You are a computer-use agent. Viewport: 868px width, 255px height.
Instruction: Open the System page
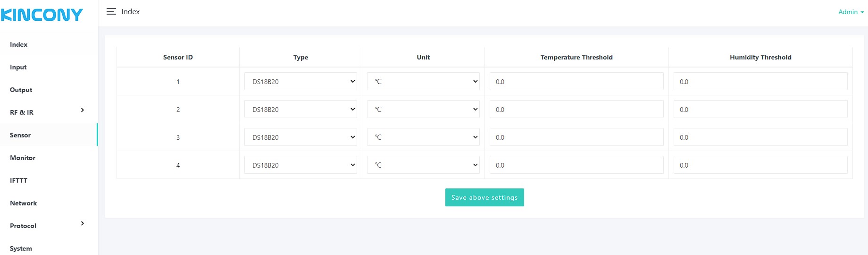[x=21, y=248]
